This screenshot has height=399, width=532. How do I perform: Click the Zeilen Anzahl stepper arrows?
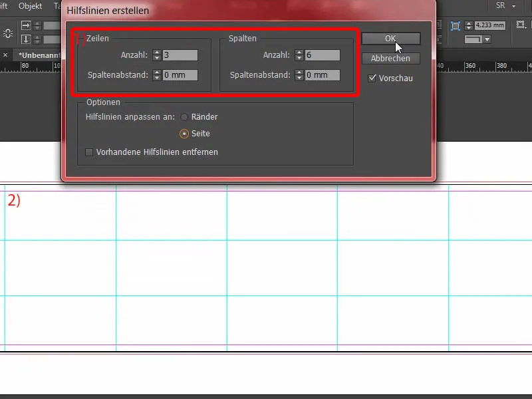coord(156,55)
